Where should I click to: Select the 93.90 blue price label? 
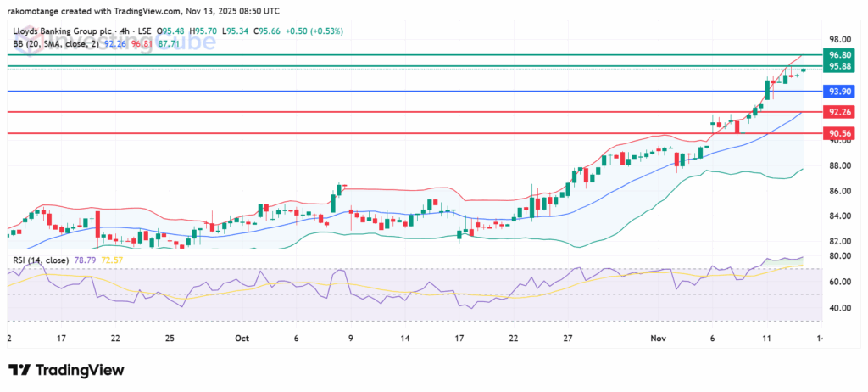coord(839,92)
